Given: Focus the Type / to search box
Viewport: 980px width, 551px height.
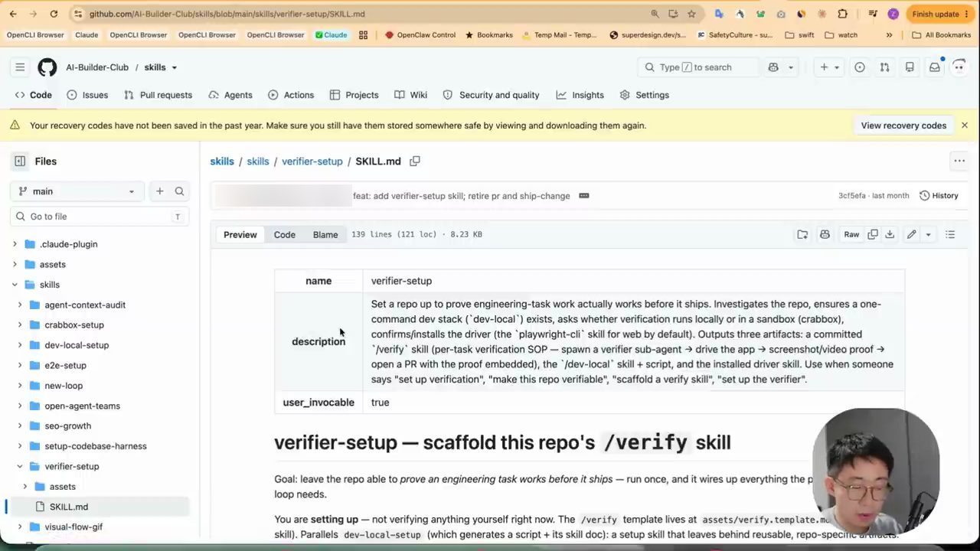Looking at the screenshot, I should 697,67.
